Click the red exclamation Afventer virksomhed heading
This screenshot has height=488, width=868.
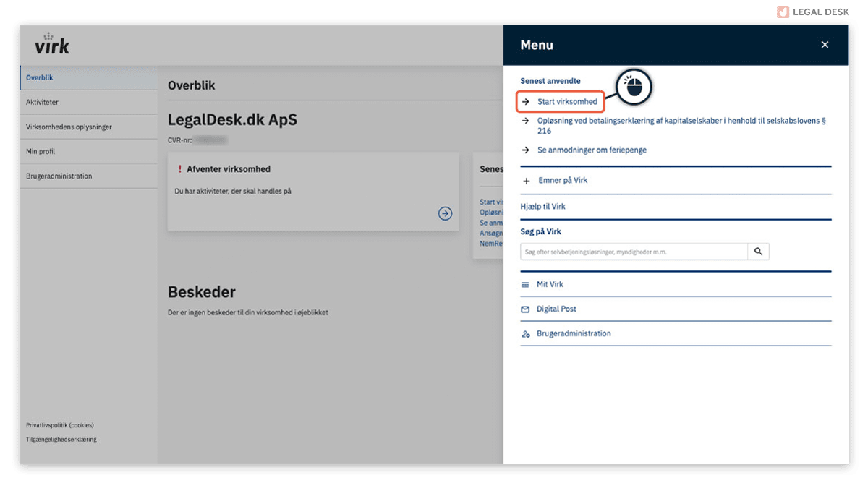point(224,169)
